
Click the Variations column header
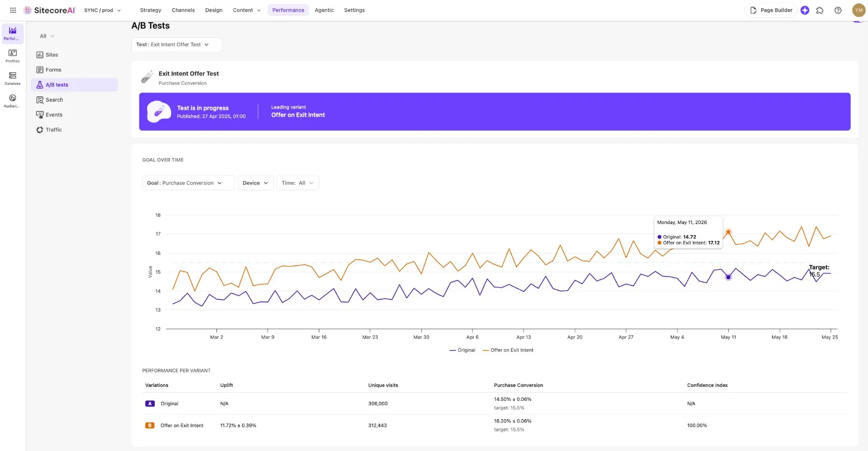tap(157, 385)
